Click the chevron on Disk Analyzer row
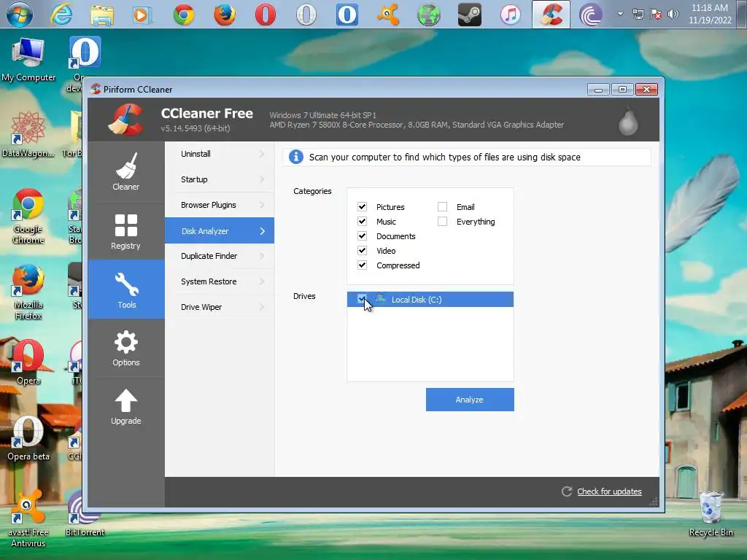Screen dimensions: 747x560 pos(262,231)
